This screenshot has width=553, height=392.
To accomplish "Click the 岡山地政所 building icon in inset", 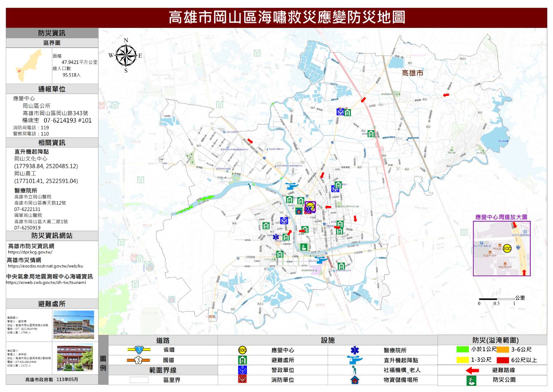I will pos(505,264).
